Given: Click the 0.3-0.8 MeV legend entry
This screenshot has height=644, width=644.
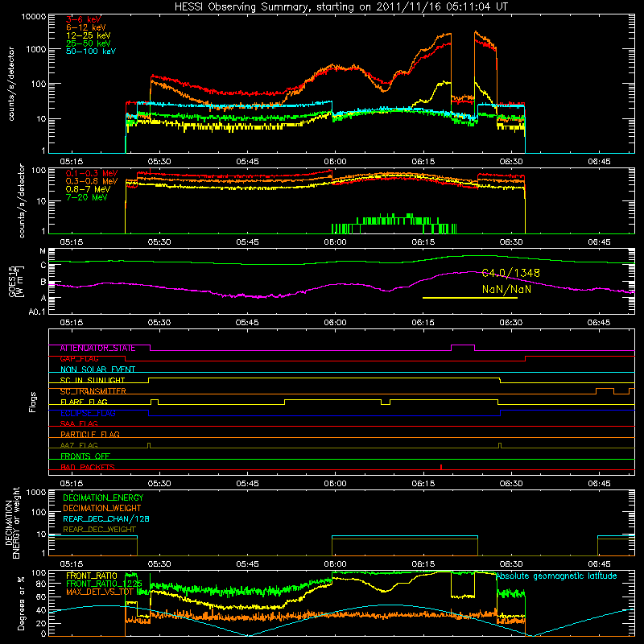Looking at the screenshot, I should (x=92, y=181).
